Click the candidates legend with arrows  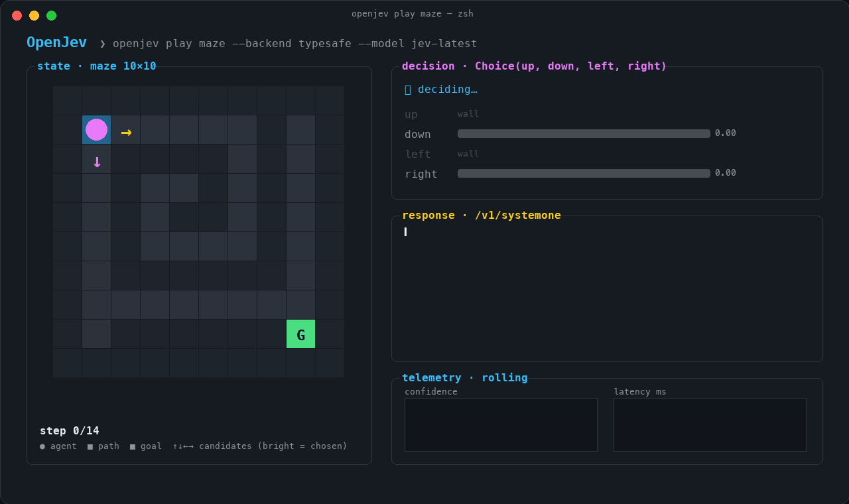tap(260, 446)
